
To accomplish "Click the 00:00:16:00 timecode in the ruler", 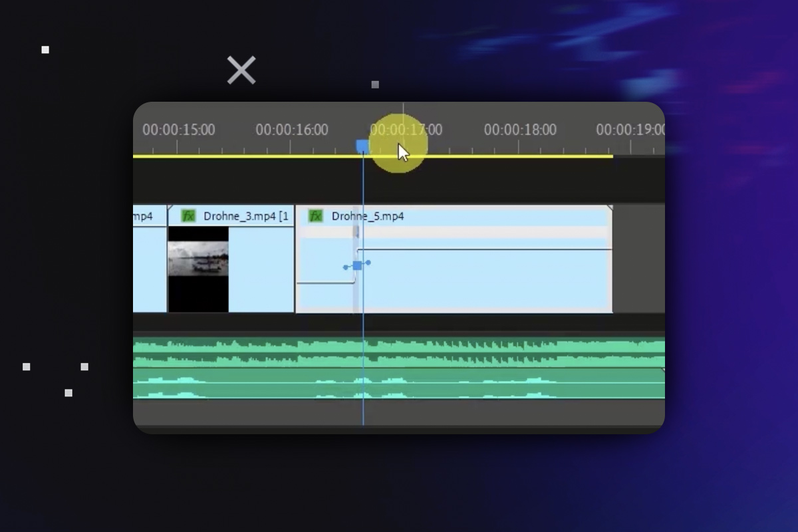I will (x=292, y=130).
